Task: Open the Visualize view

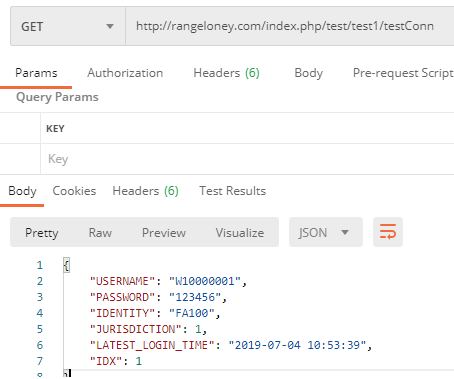Action: pyautogui.click(x=240, y=233)
